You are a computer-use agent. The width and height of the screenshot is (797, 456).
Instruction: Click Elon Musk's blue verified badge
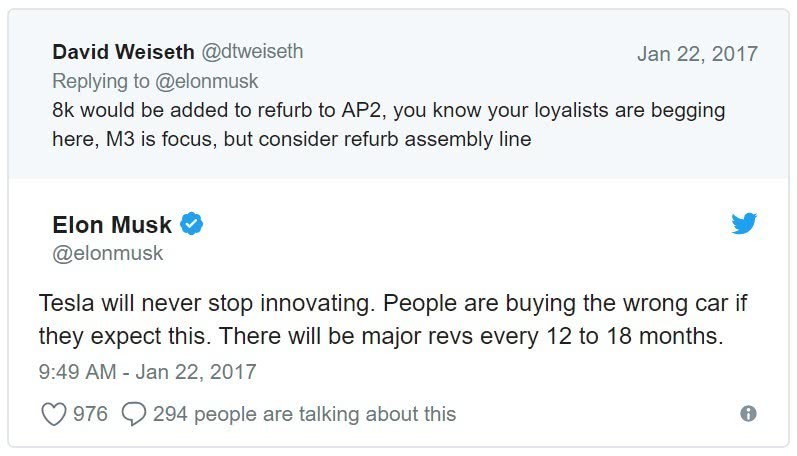click(192, 224)
